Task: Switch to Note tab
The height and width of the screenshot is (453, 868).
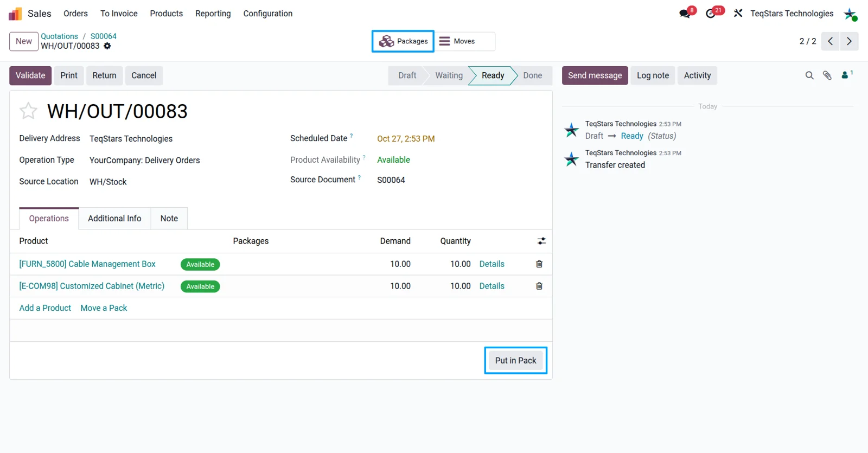Action: tap(169, 219)
